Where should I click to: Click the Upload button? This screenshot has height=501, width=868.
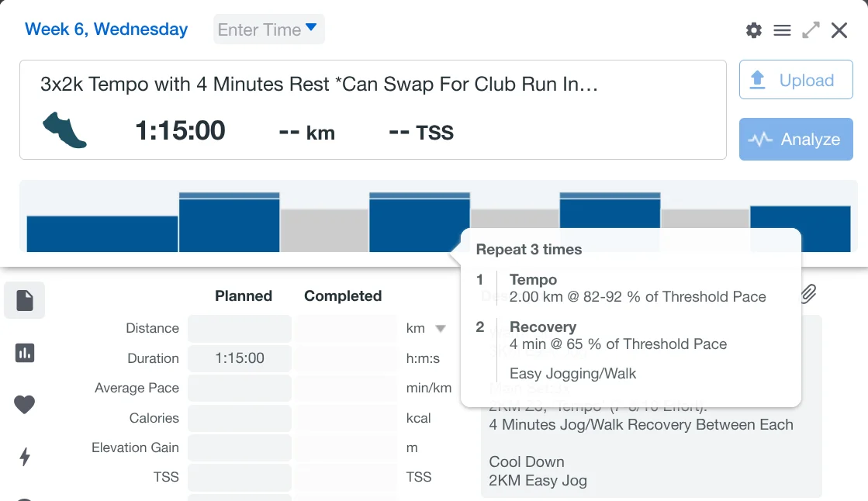pos(796,80)
